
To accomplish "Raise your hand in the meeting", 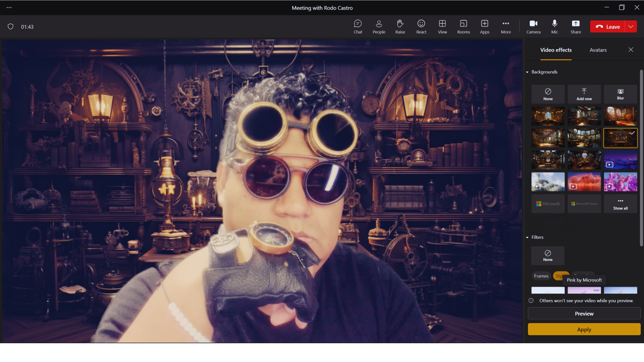I will point(400,27).
